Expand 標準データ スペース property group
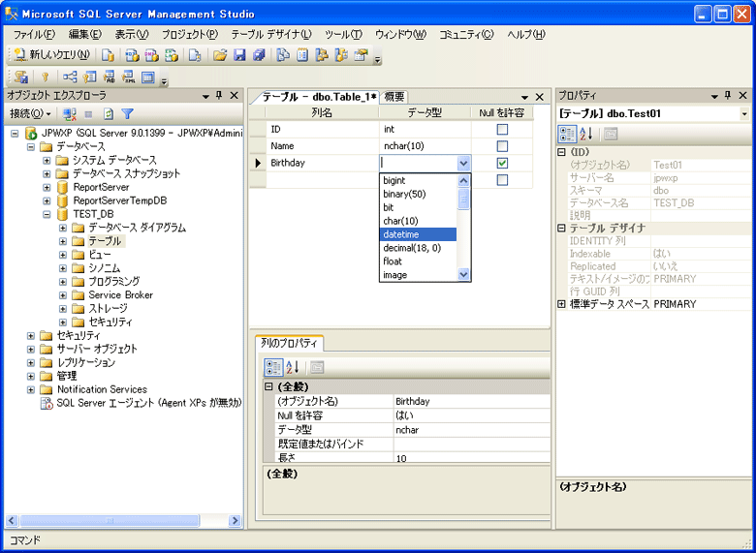This screenshot has height=553, width=756. [561, 304]
